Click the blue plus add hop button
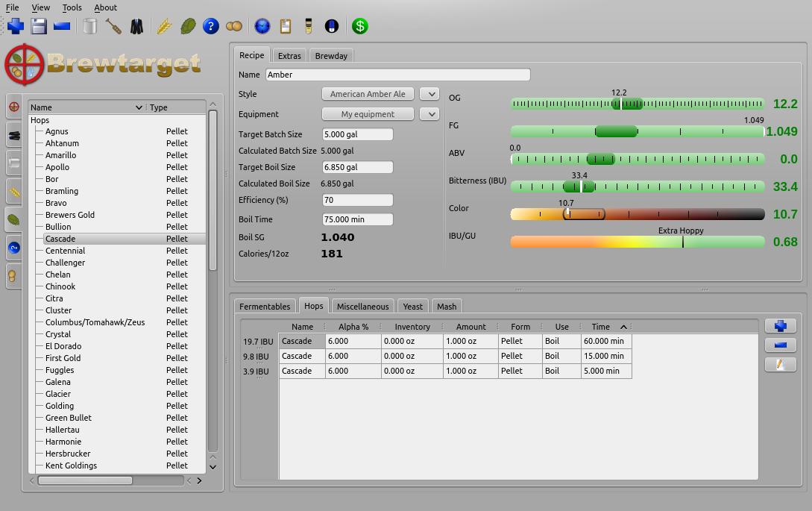 coord(781,326)
